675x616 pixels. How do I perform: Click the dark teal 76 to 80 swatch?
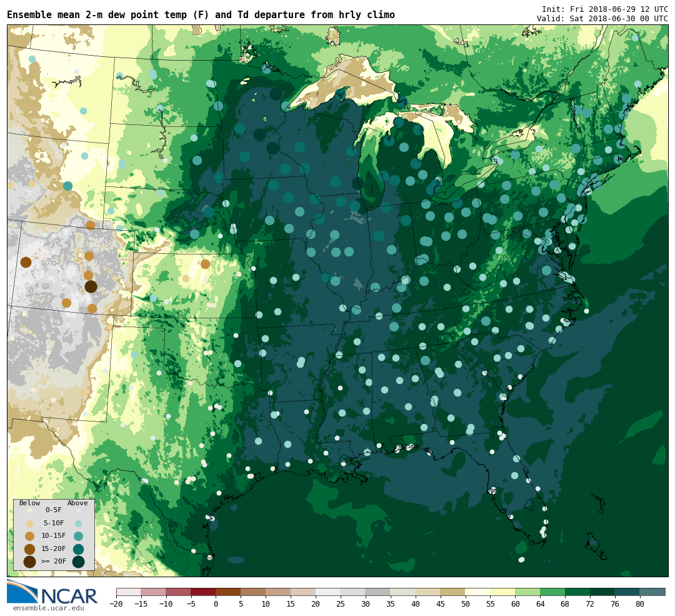click(x=627, y=592)
